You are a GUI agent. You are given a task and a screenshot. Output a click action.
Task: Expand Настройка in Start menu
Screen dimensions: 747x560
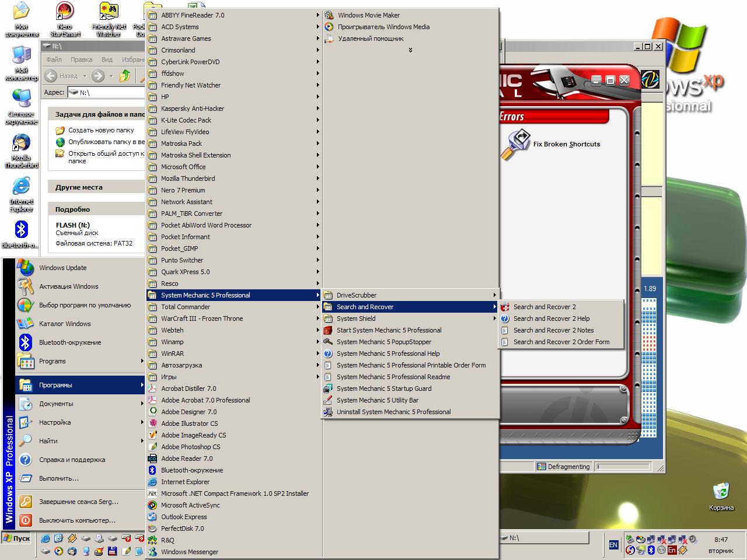tap(81, 422)
